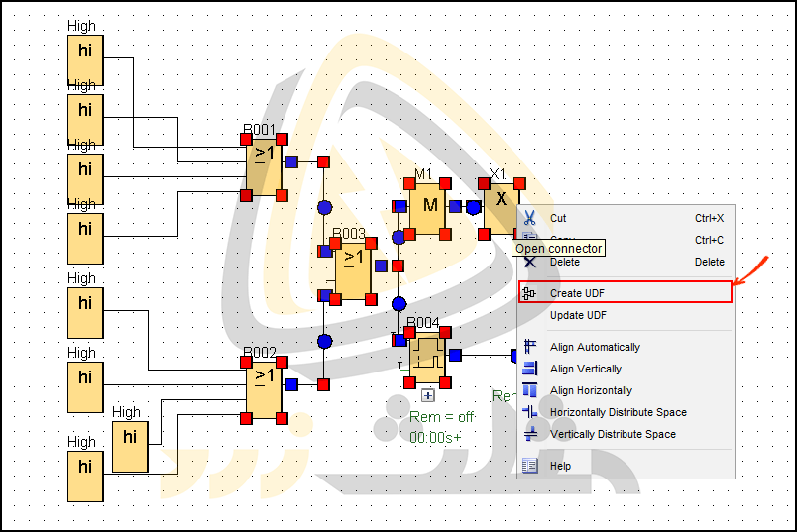Click the Create UDF icon

(x=529, y=293)
